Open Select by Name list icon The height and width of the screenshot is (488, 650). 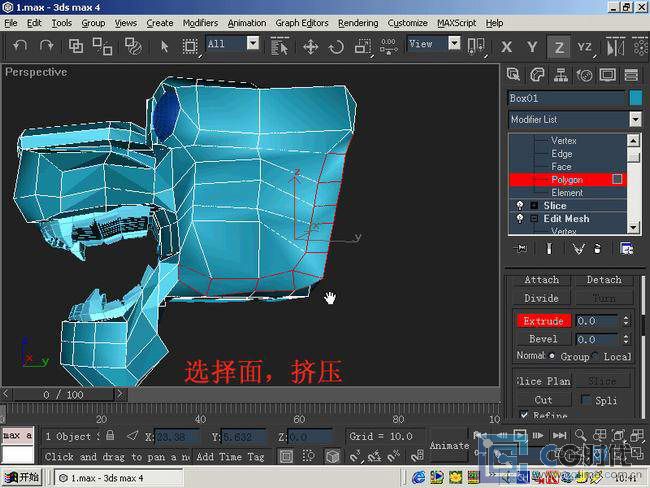[x=279, y=46]
